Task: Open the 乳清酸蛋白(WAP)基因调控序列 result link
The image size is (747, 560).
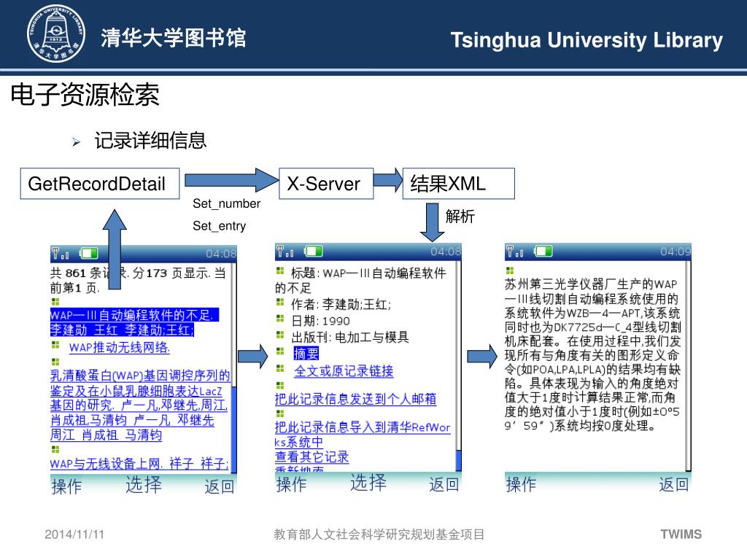Action: coord(139,405)
